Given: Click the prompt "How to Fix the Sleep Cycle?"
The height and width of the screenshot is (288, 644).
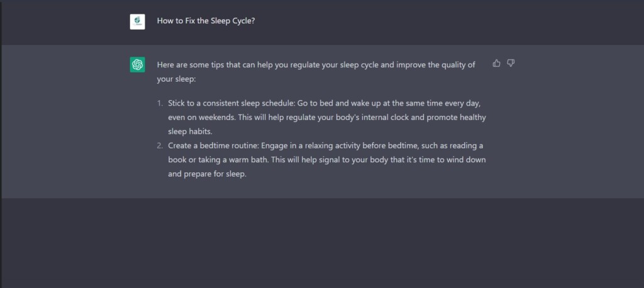Looking at the screenshot, I should pos(206,21).
